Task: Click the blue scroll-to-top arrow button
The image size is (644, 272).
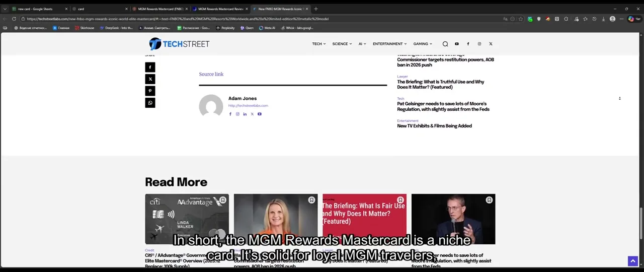Action: [x=633, y=261]
